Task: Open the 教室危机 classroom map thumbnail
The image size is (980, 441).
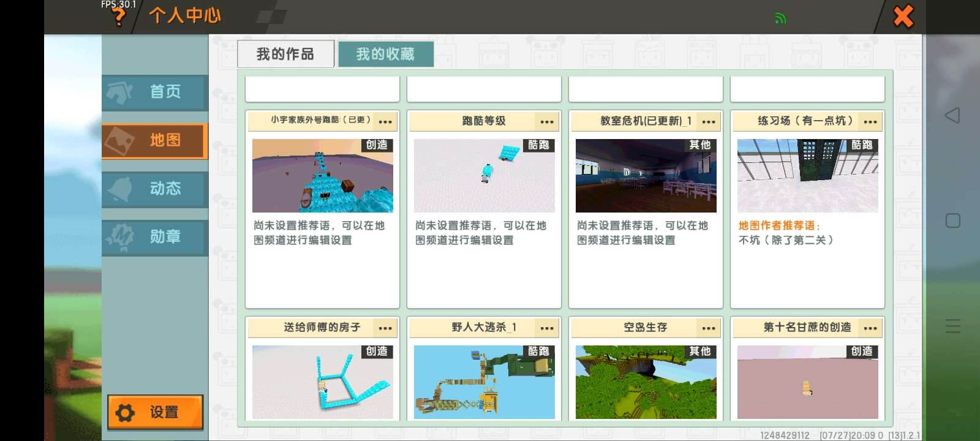Action: pyautogui.click(x=646, y=176)
